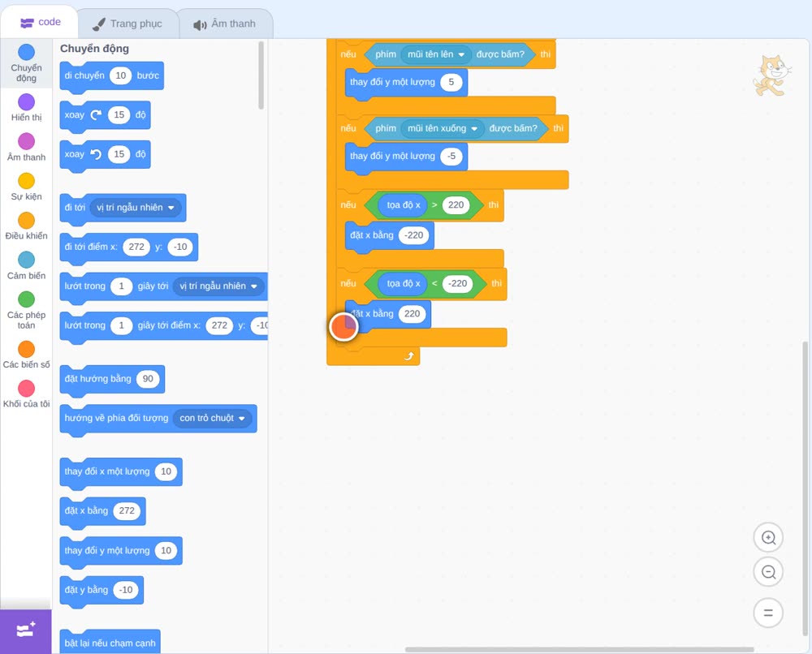Open the Sự kiện block category
The height and width of the screenshot is (654, 812).
pos(27,187)
